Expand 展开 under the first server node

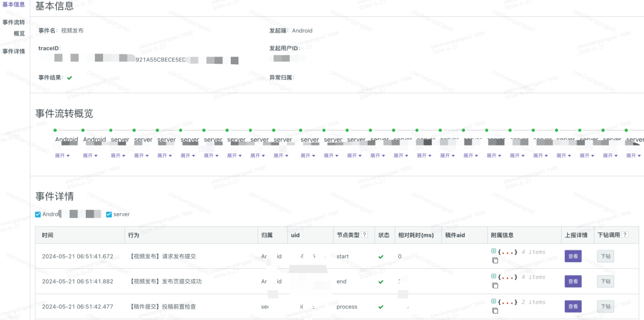pyautogui.click(x=118, y=156)
